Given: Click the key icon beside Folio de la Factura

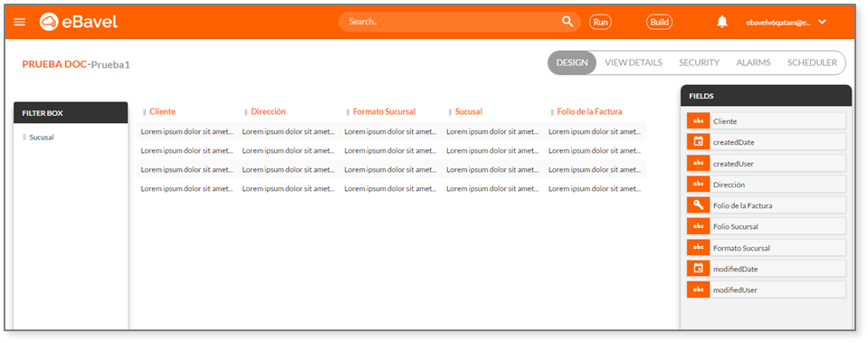Looking at the screenshot, I should pos(698,205).
